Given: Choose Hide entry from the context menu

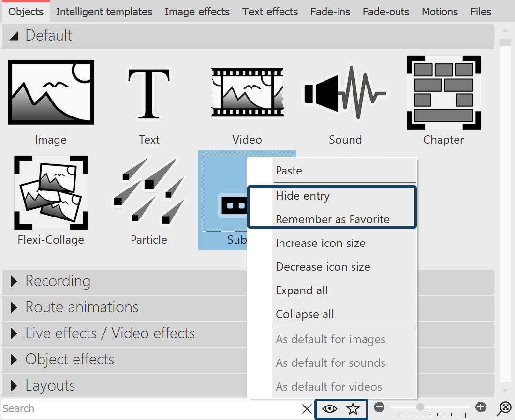Looking at the screenshot, I should point(302,196).
